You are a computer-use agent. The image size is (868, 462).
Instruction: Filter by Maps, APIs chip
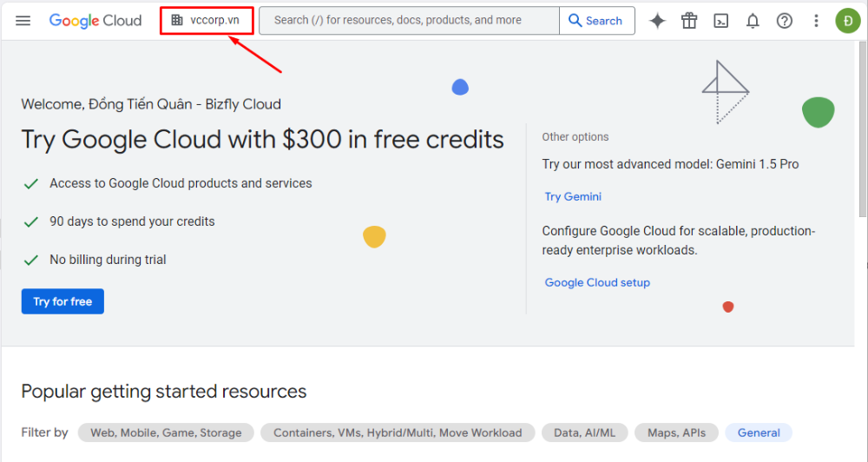pos(676,432)
